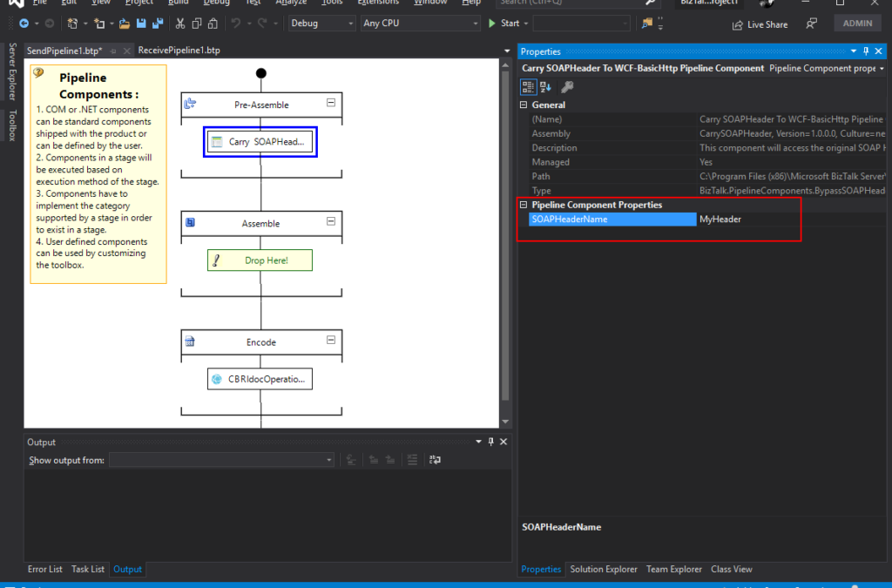Click the Undo arrow icon
Viewport: 892px width, 588px height.
click(x=235, y=24)
